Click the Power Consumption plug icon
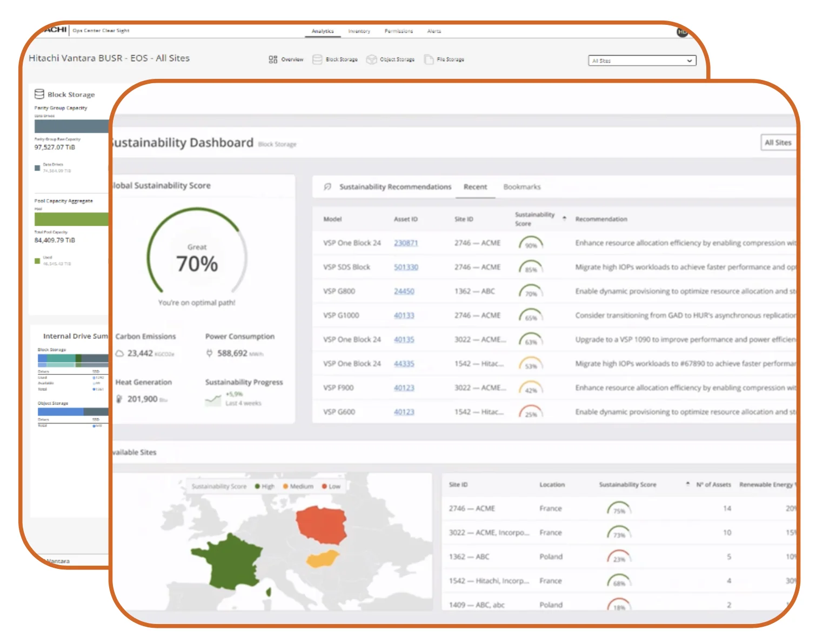 click(x=210, y=353)
